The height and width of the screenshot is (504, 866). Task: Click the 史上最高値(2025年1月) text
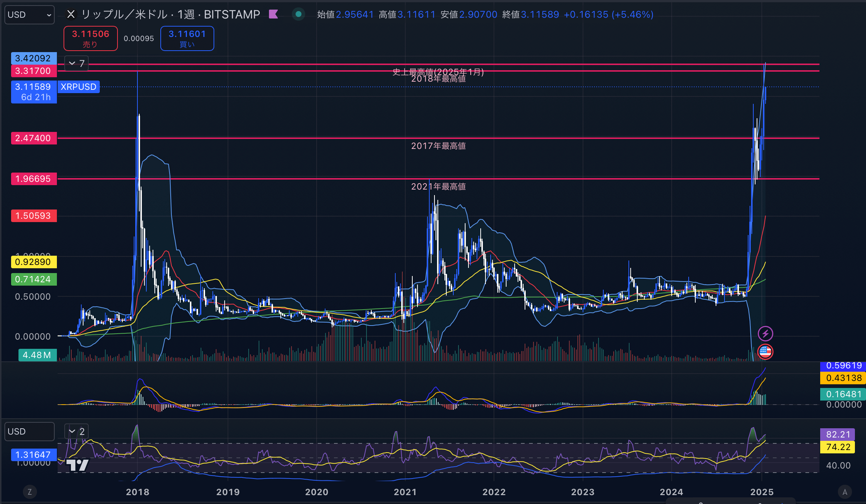[x=438, y=71]
